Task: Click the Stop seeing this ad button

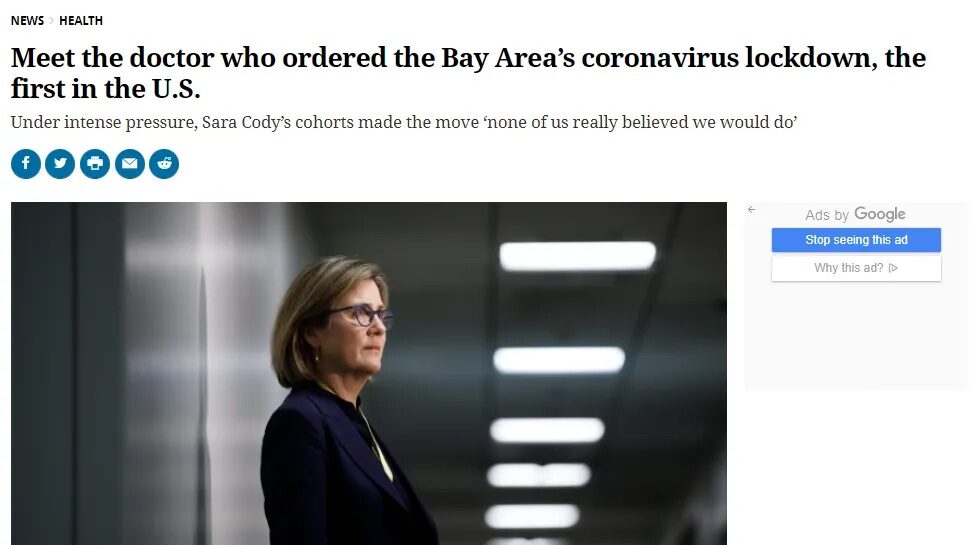Action: click(x=856, y=240)
